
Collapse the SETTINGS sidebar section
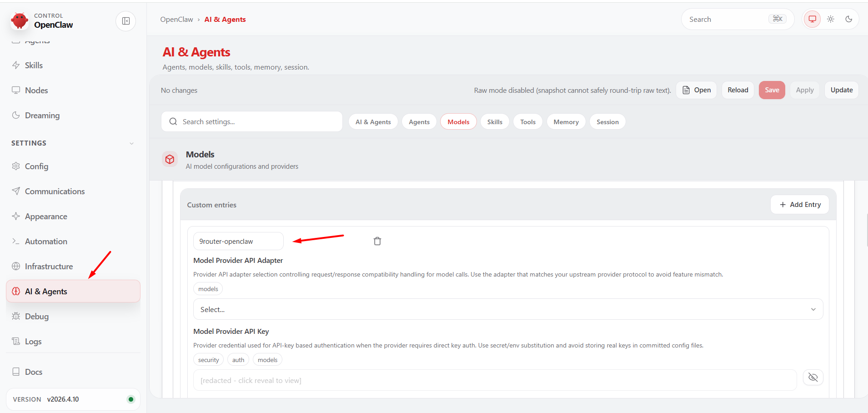coord(131,143)
